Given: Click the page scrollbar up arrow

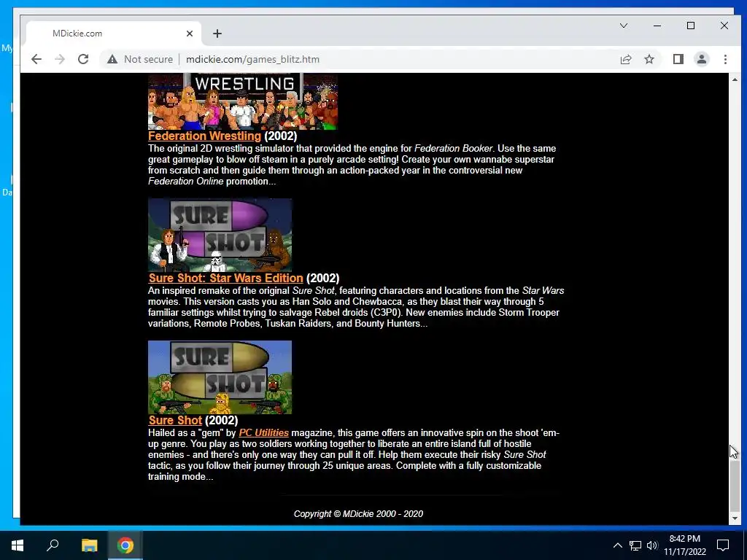Looking at the screenshot, I should [734, 79].
